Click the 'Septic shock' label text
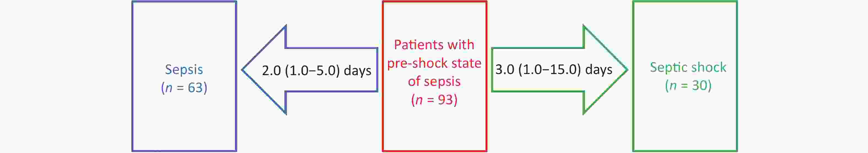Screen dimensions: 868x153 tap(688, 68)
